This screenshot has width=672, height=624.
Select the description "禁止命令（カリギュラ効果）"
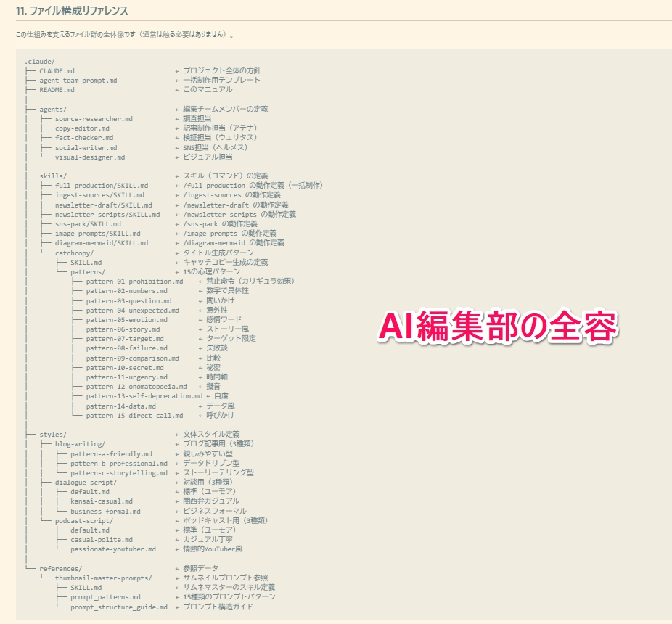(250, 281)
